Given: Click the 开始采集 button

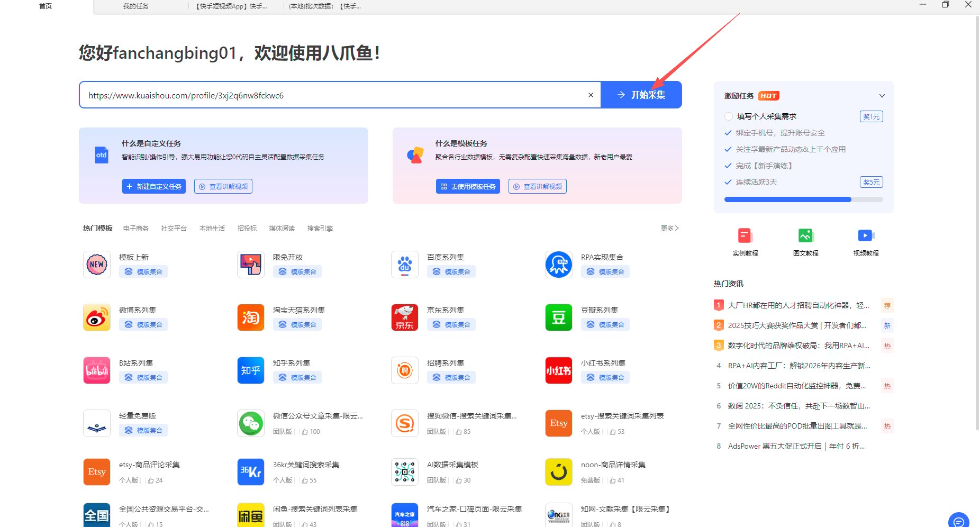Looking at the screenshot, I should coord(641,95).
